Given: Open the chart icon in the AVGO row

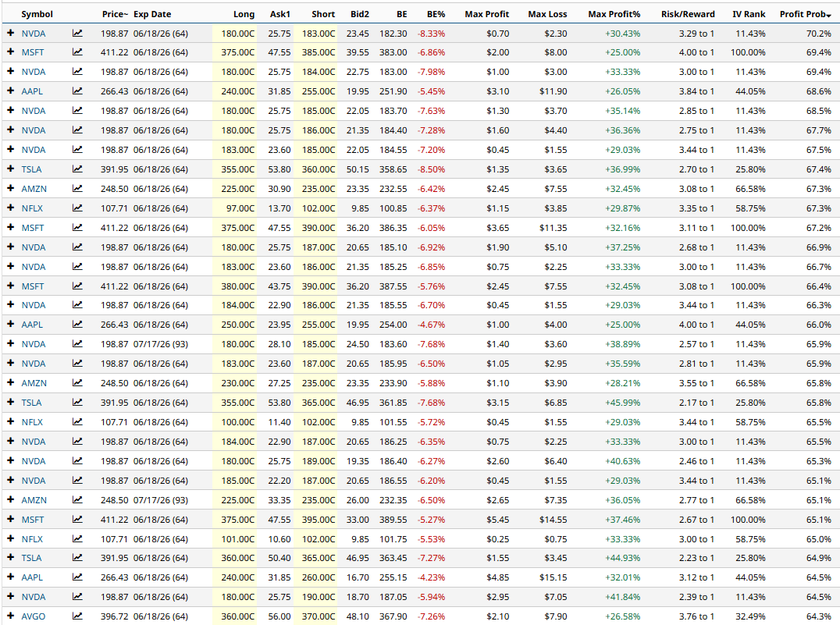Looking at the screenshot, I should (x=77, y=616).
